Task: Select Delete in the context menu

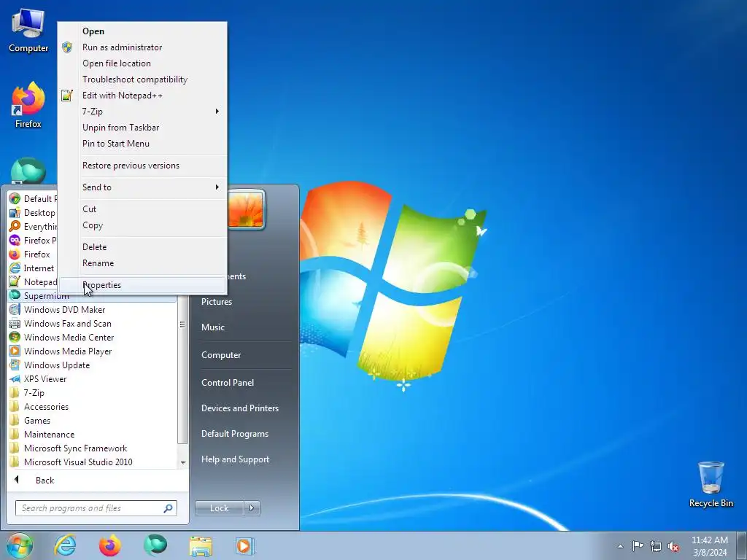Action: tap(142, 246)
